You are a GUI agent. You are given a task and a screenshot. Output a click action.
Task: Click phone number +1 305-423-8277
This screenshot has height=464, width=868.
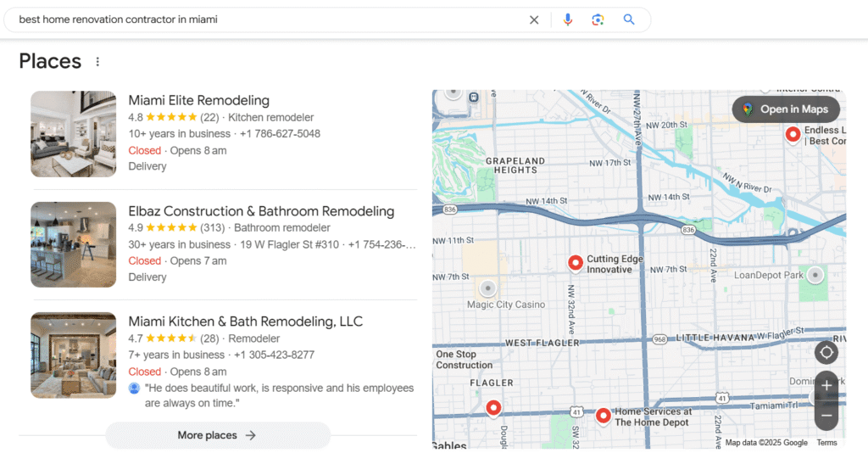274,355
